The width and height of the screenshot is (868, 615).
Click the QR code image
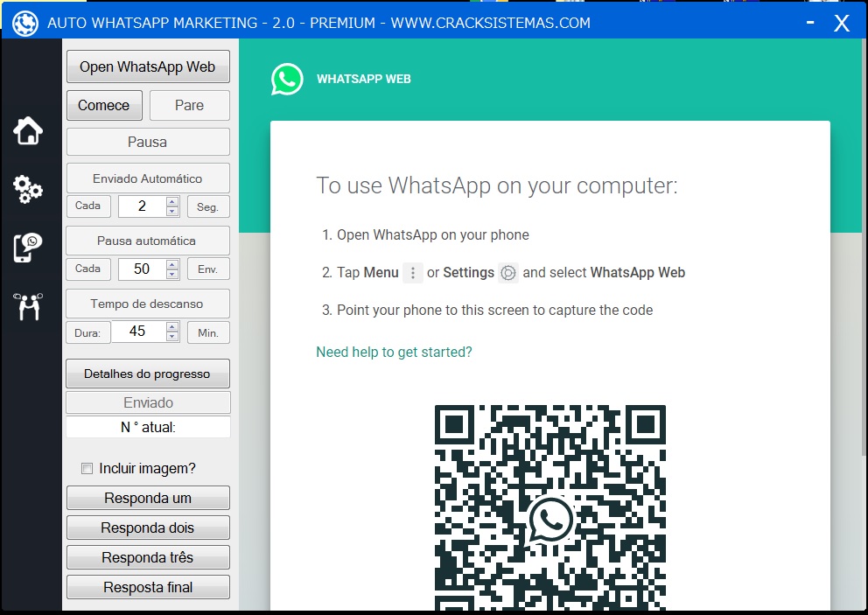coord(550,507)
